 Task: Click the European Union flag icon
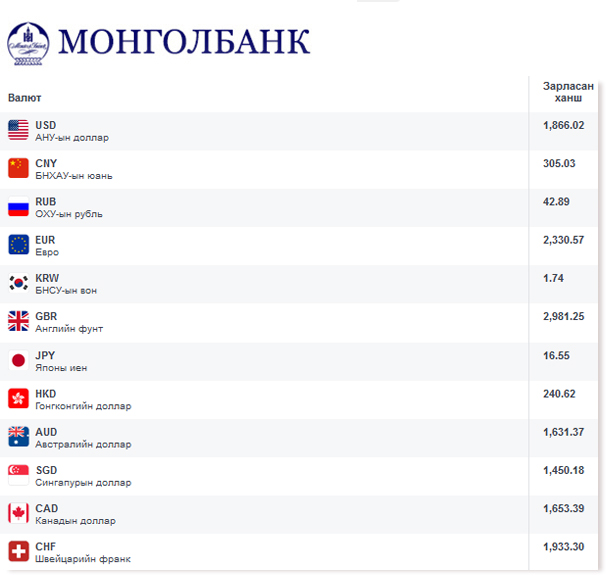(18, 245)
